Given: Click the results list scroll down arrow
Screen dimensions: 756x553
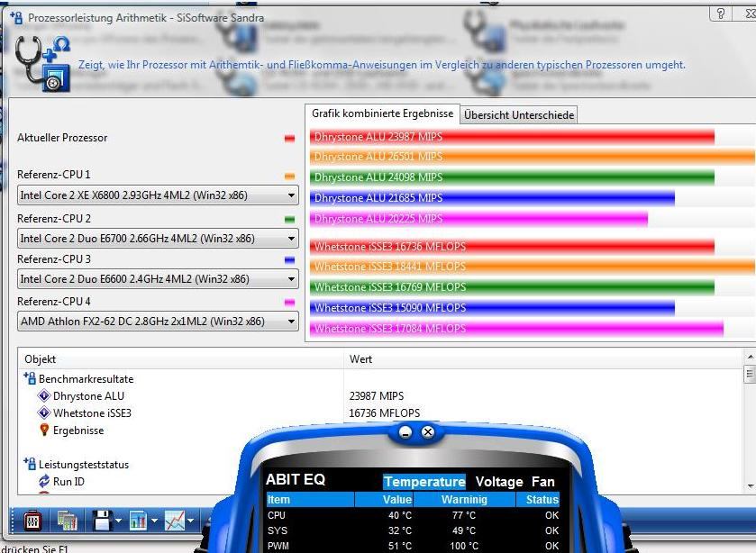Looking at the screenshot, I should click(x=751, y=486).
